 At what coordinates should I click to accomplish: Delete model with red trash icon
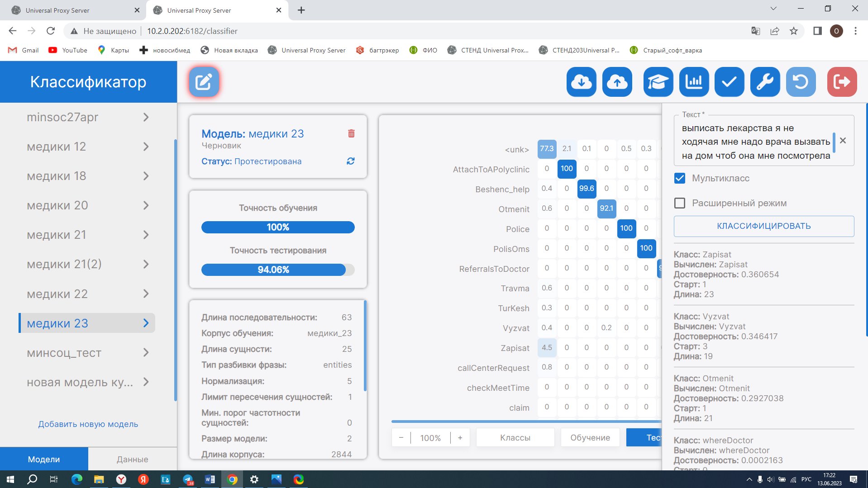tap(351, 133)
